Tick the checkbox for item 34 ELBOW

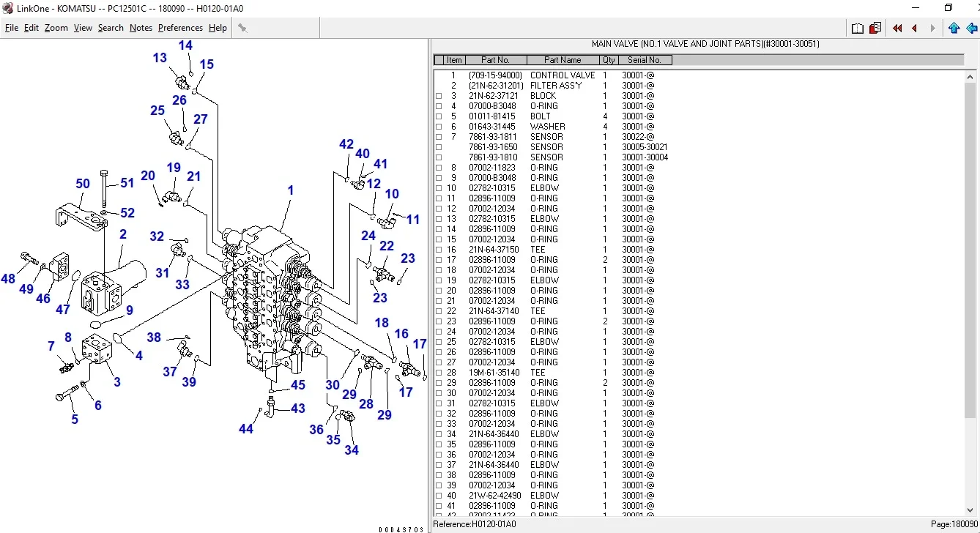point(439,434)
